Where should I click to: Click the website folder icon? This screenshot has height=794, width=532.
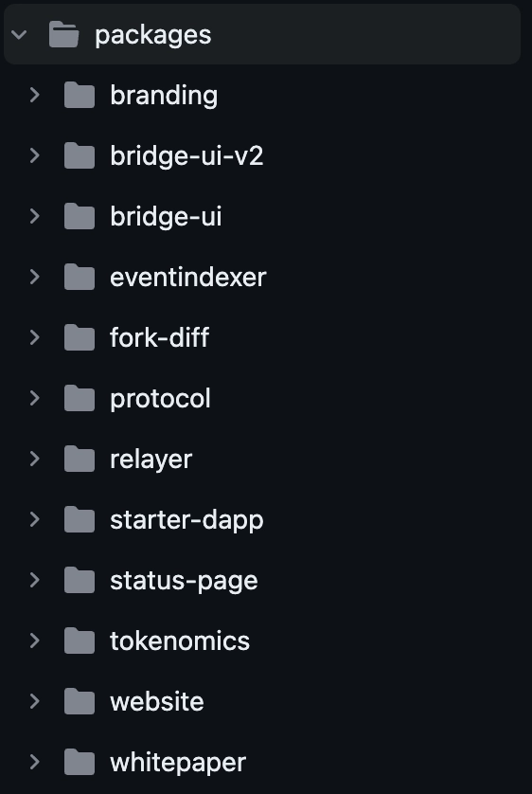[80, 701]
